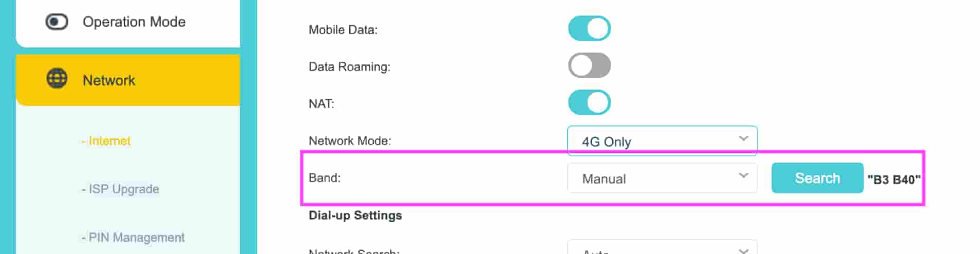This screenshot has width=980, height=254.
Task: Click the Network globe icon
Action: [x=56, y=79]
